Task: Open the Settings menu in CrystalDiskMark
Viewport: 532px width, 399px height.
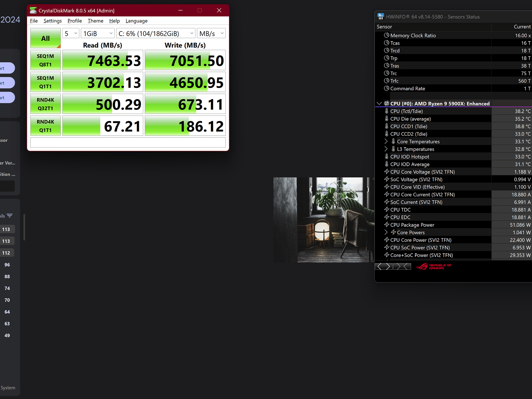Action: (52, 21)
